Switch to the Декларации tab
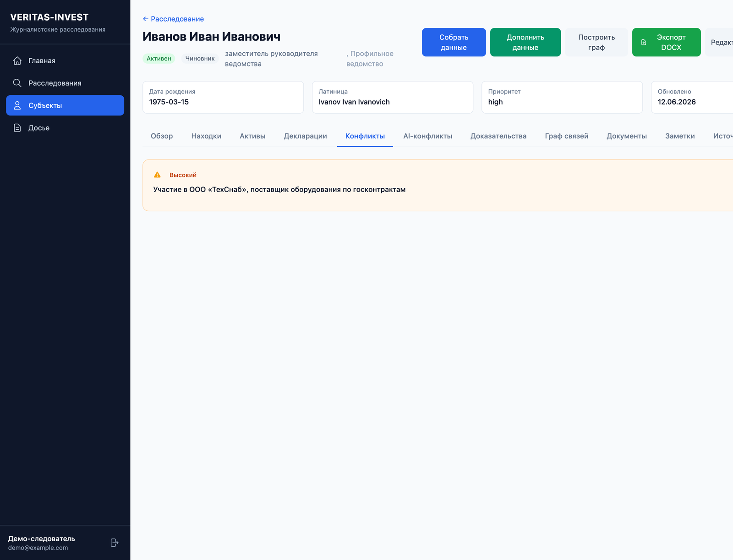 click(305, 136)
